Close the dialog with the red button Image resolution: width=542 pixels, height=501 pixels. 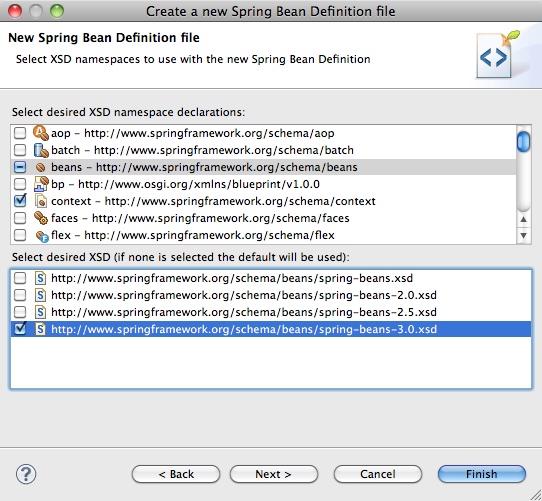(x=15, y=11)
